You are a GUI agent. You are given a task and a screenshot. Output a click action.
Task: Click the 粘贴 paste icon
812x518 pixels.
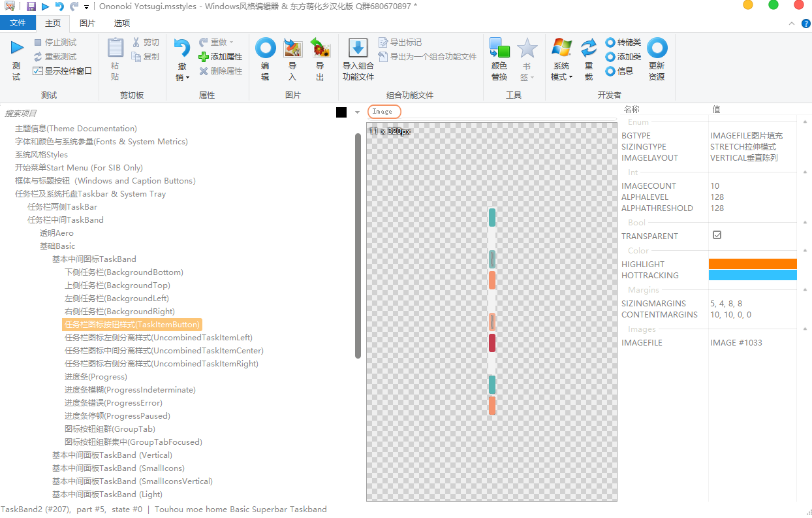[115, 49]
